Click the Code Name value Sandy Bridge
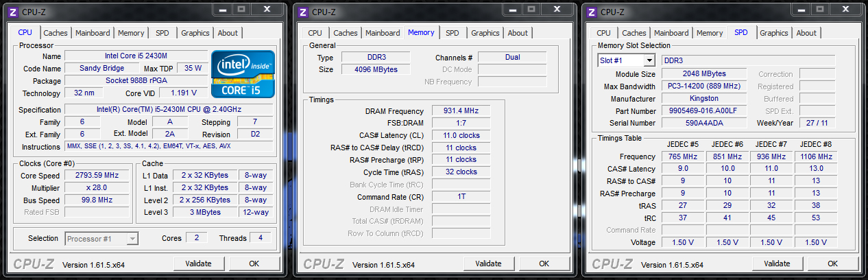868x280 pixels. [102, 69]
